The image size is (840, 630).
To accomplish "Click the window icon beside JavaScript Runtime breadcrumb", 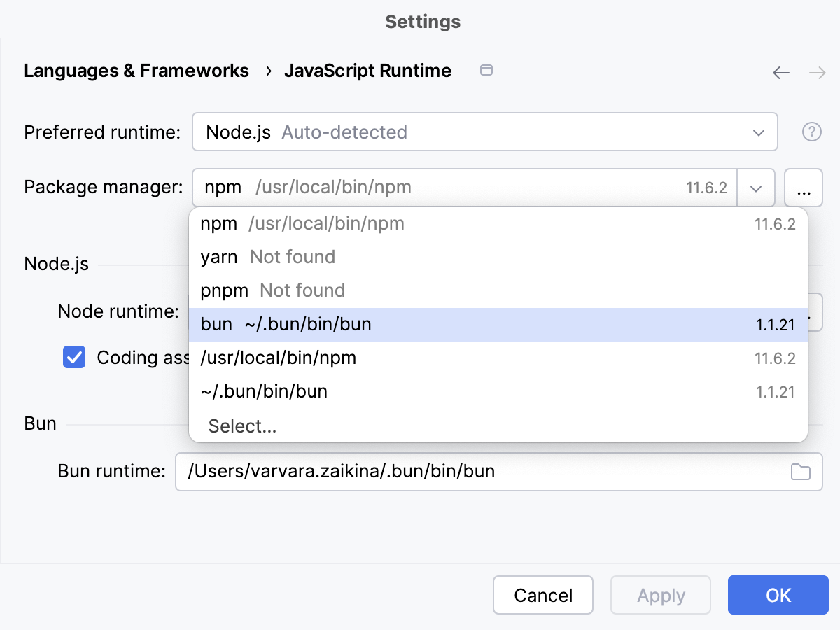I will pos(486,70).
